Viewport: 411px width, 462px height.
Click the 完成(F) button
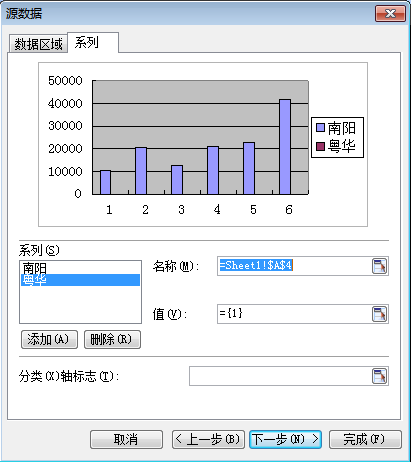[x=365, y=439]
